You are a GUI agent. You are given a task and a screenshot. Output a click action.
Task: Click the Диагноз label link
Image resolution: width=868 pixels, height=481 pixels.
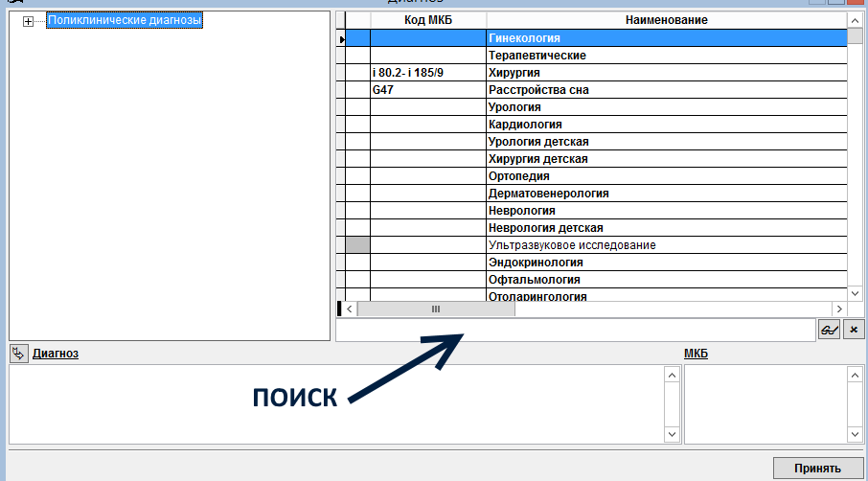tap(56, 354)
